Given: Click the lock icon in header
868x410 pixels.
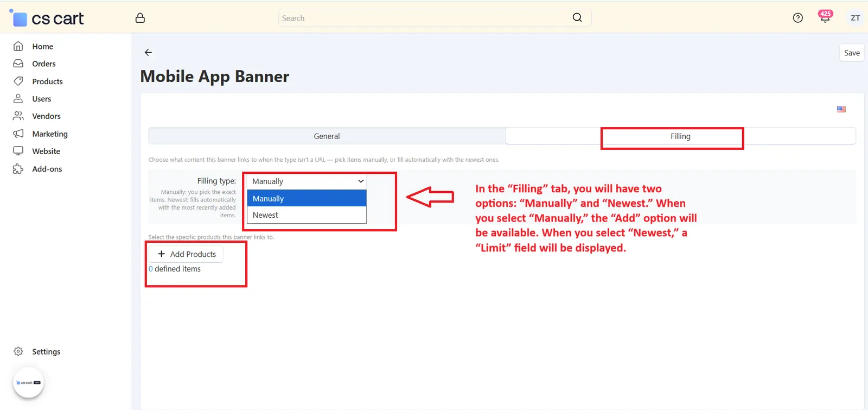Looking at the screenshot, I should pyautogui.click(x=140, y=18).
